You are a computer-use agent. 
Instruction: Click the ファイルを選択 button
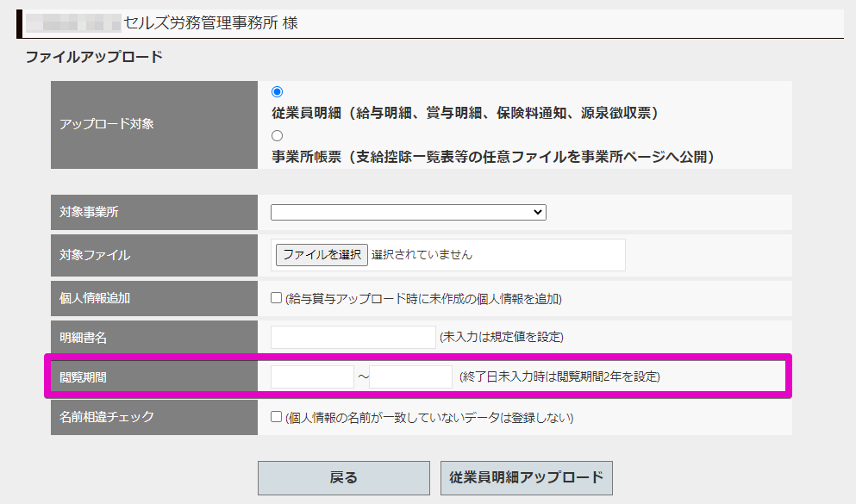click(322, 255)
